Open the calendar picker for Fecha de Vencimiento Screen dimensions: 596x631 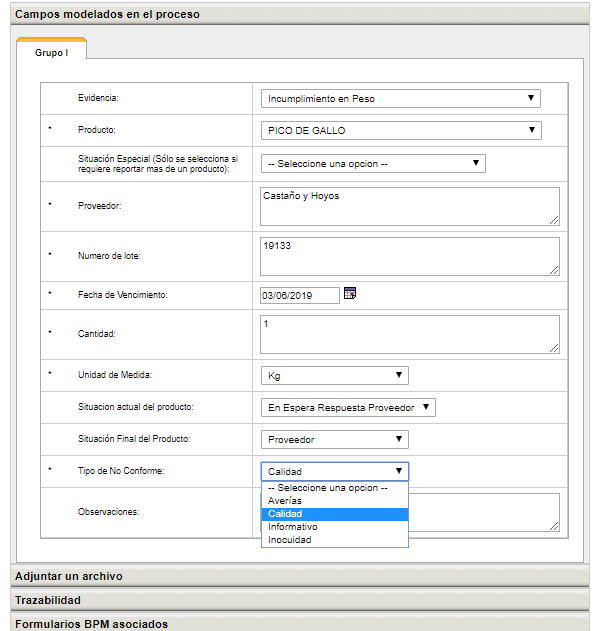coord(350,293)
